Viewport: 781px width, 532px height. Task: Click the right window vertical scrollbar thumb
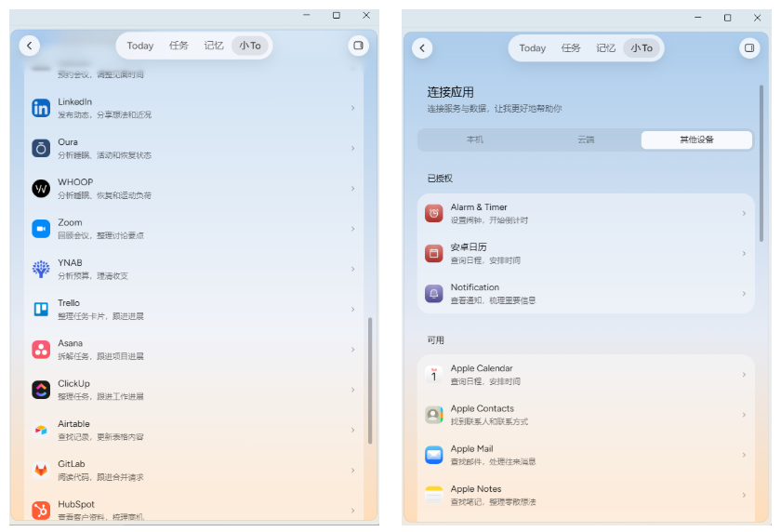761,164
